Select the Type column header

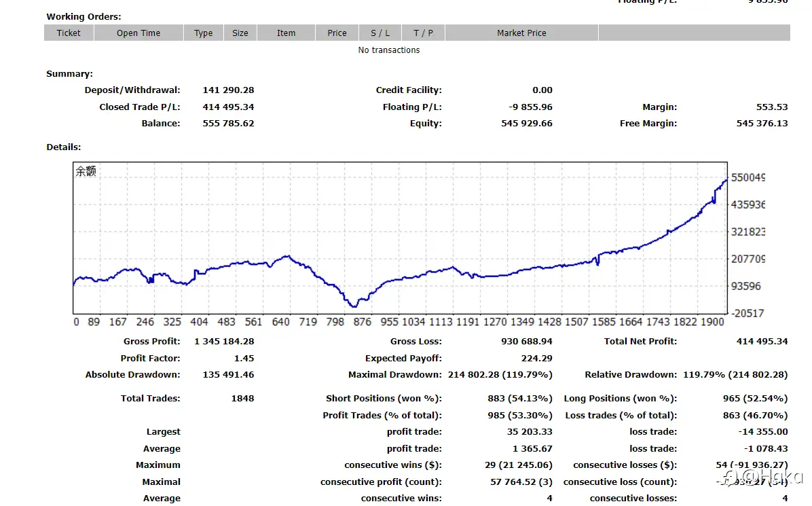[204, 33]
